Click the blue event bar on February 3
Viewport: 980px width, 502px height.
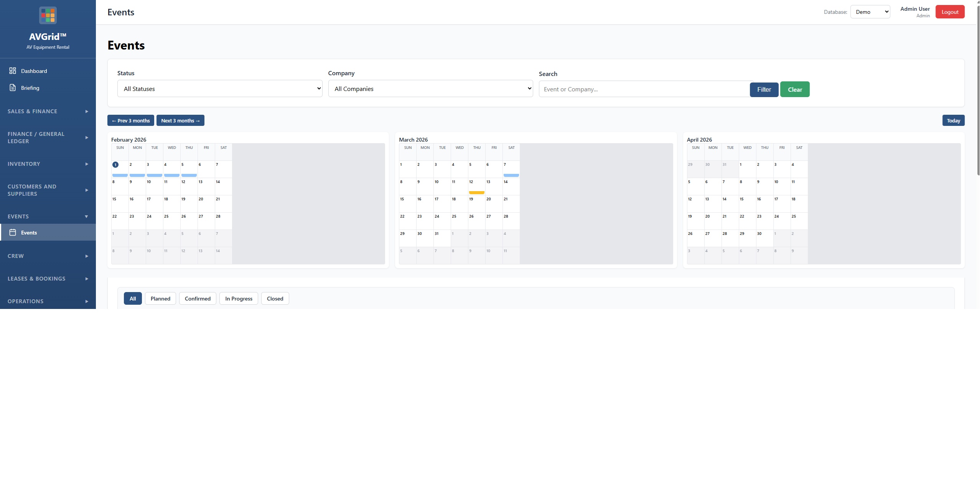pos(155,175)
